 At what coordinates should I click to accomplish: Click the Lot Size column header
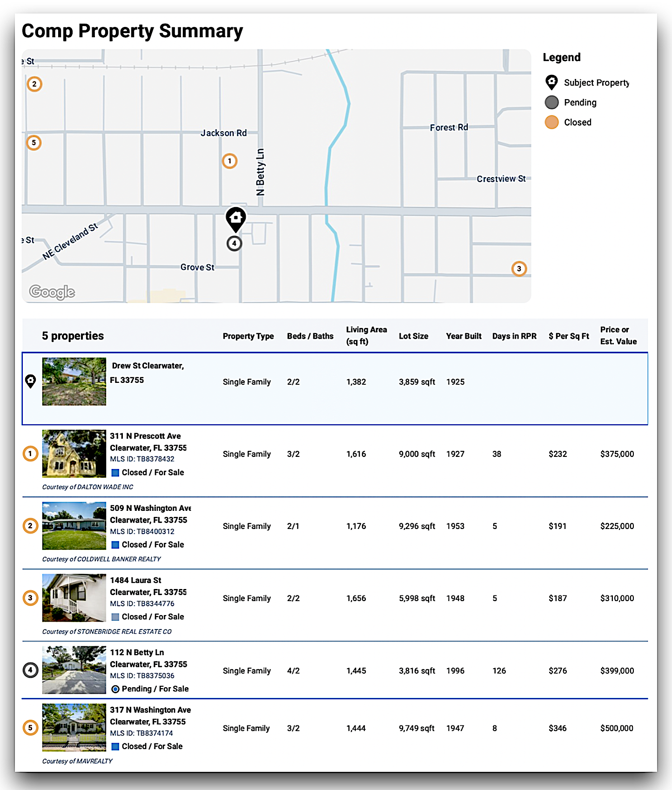pos(413,336)
